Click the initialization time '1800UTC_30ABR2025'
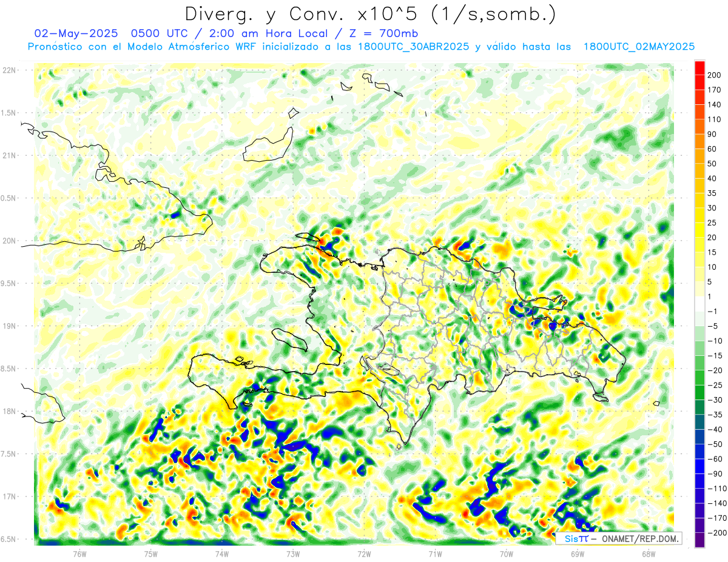This screenshot has height=562, width=728. point(414,47)
